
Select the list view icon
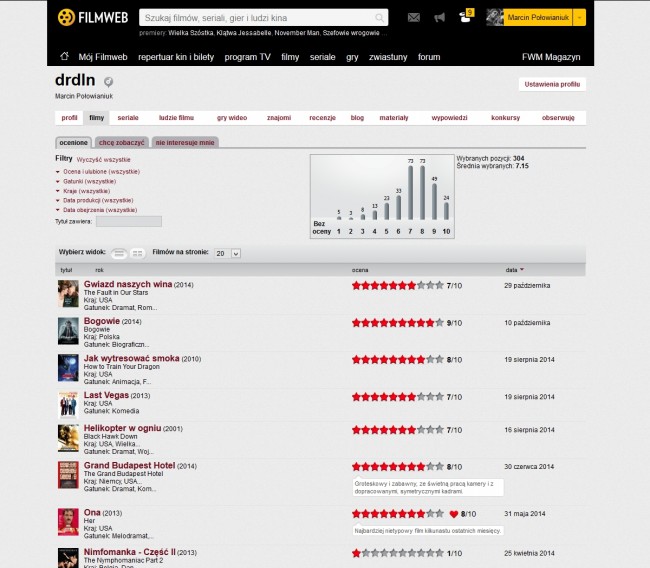(x=119, y=253)
